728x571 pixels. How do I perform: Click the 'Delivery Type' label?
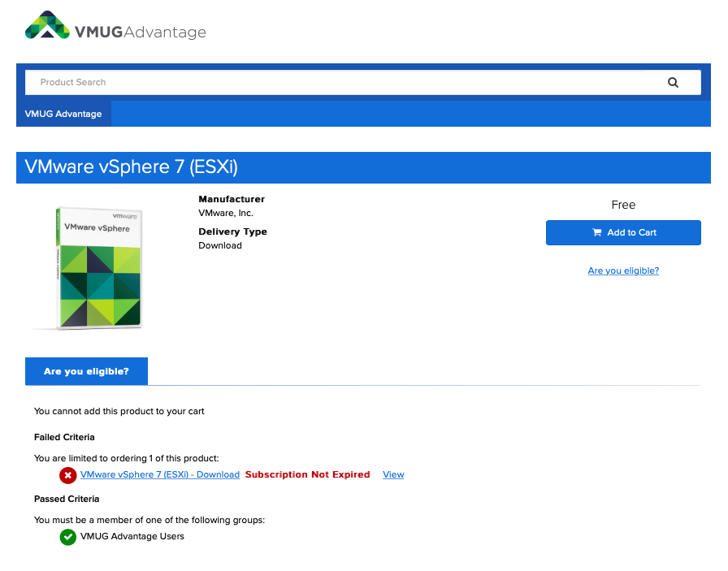click(232, 231)
